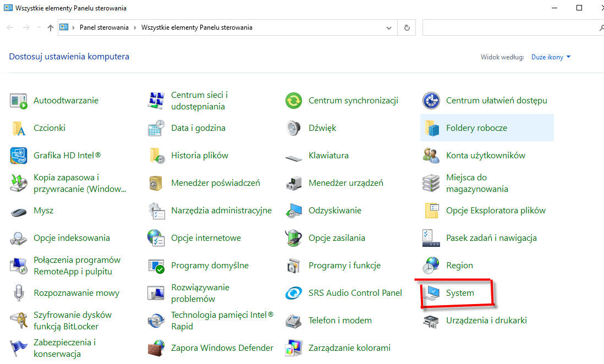Expand the Duże ikony view dropdown
This screenshot has width=604, height=364.
(x=551, y=57)
